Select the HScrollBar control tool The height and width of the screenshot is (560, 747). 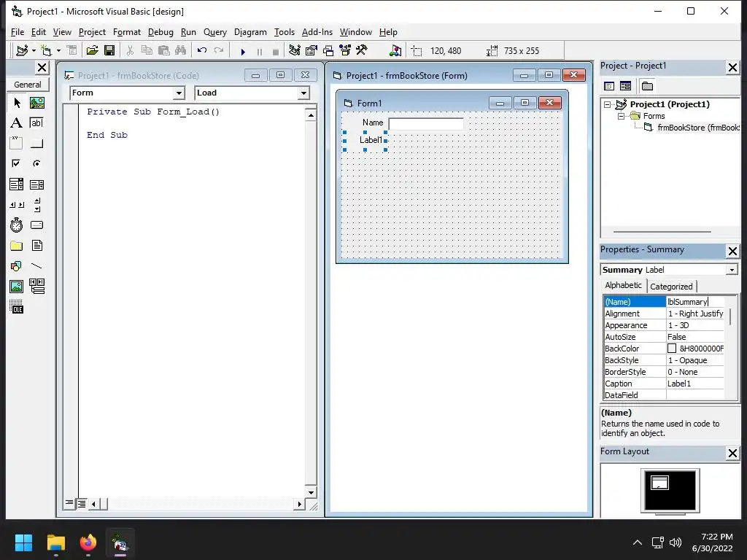[x=17, y=205]
